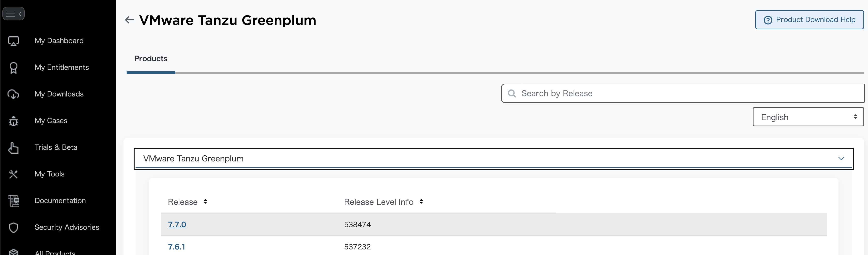Click the My Entitlements ribbon icon
Viewport: 868px width, 255px height.
(x=14, y=68)
